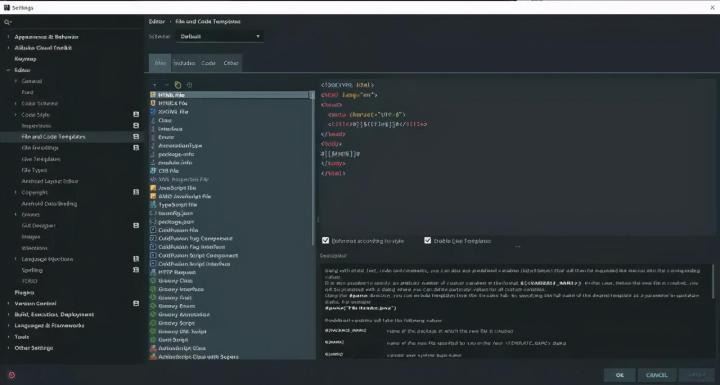This screenshot has width=720, height=385.
Task: Expand the General node under Editor
Action: click(x=16, y=81)
